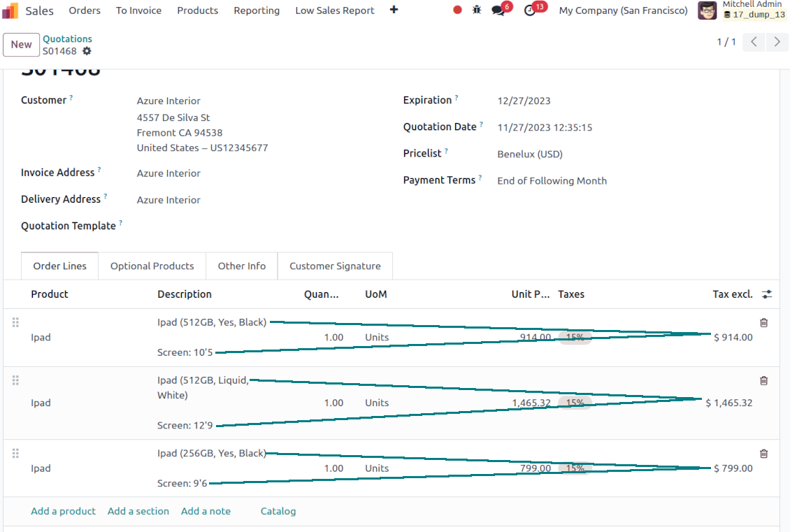This screenshot has height=532, width=790.
Task: Click the red recording indicator dot
Action: click(x=457, y=10)
